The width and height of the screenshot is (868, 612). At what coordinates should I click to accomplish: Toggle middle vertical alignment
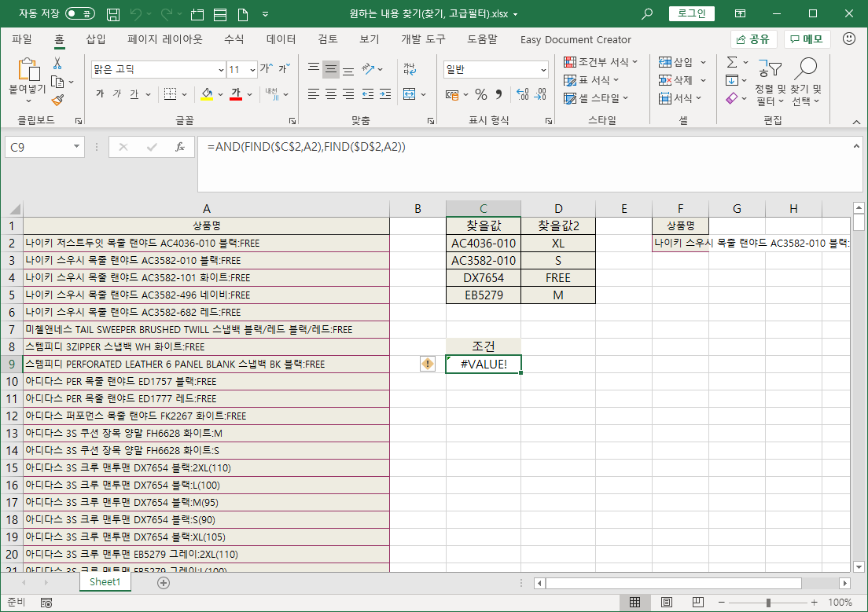(331, 69)
